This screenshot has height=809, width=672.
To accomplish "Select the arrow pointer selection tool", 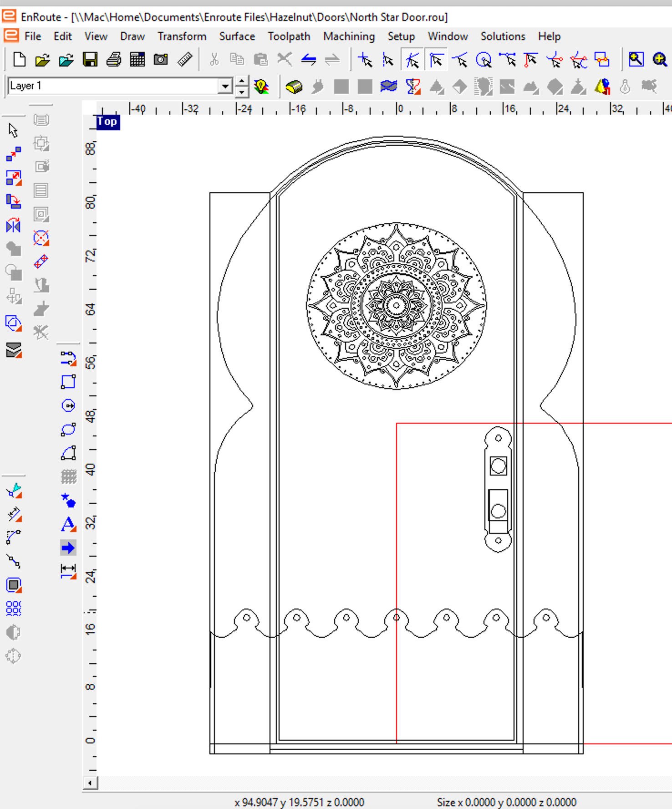I will coord(13,131).
